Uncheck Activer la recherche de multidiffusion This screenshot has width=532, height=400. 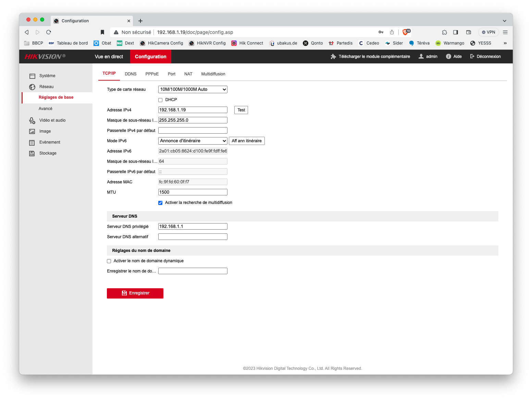160,203
